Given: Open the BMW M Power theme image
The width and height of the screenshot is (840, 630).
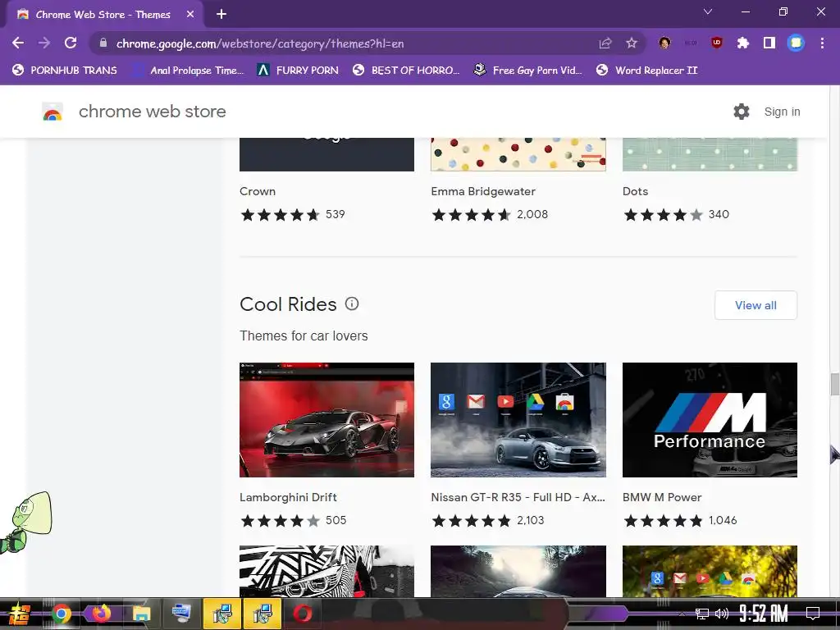Looking at the screenshot, I should tap(710, 420).
